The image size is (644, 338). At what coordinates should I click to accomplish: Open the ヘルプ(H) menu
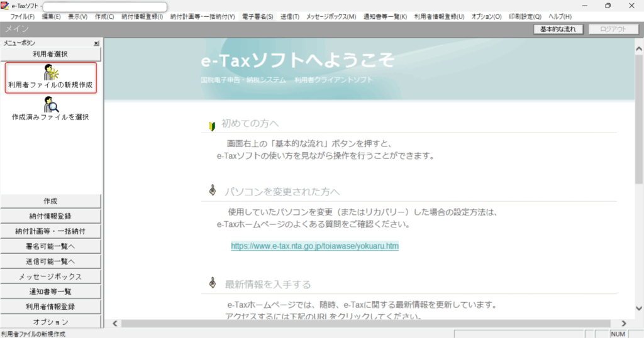(x=560, y=17)
